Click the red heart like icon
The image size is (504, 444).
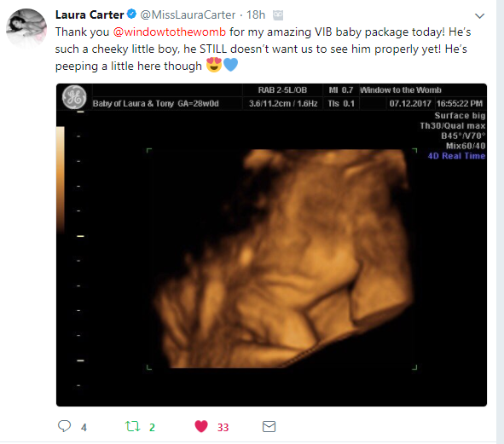tap(201, 426)
